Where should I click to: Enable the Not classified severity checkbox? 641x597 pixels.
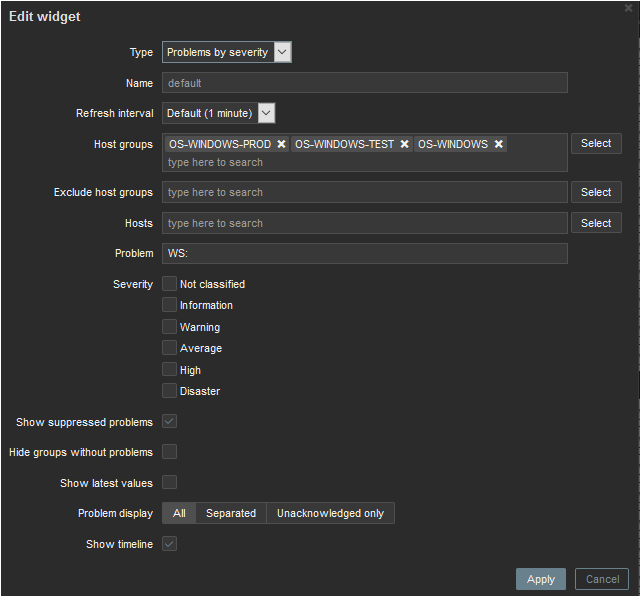(x=170, y=284)
